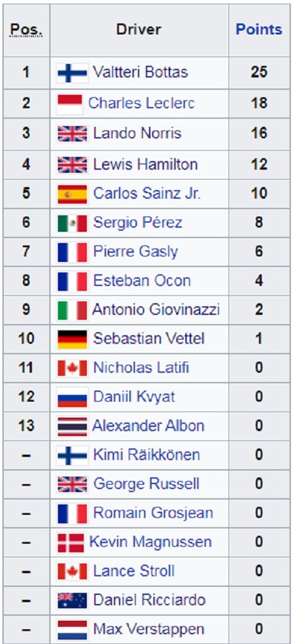
Task: Open the Kimi Räikkönen driver link
Action: (x=146, y=454)
